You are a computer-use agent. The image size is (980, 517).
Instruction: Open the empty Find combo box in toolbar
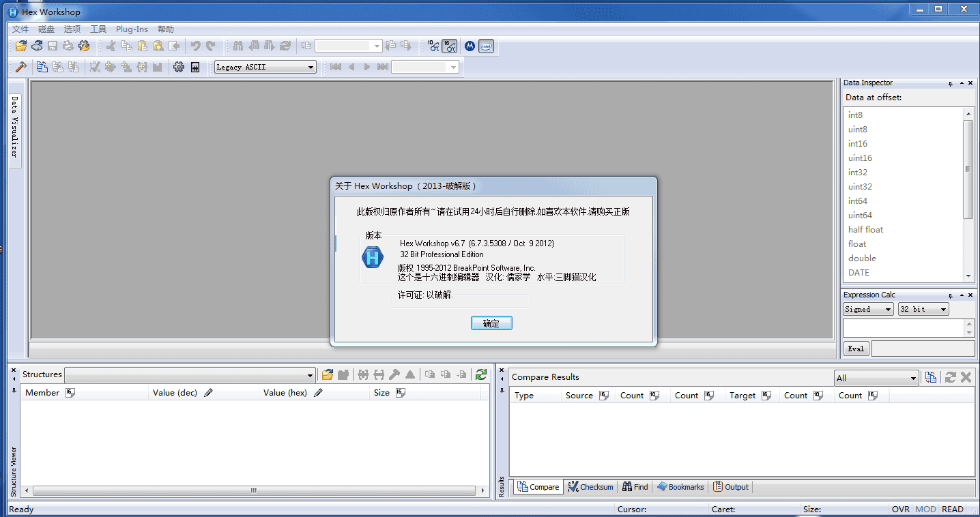[x=348, y=46]
